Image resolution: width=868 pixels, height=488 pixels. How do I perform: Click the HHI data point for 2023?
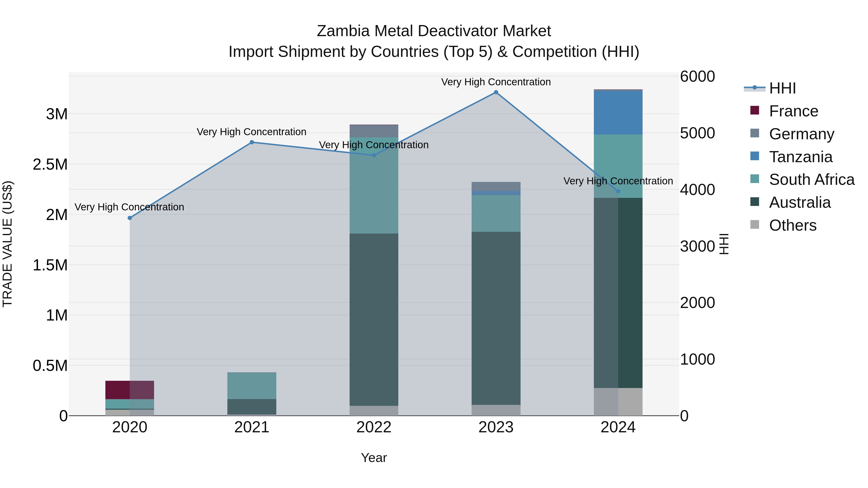496,92
